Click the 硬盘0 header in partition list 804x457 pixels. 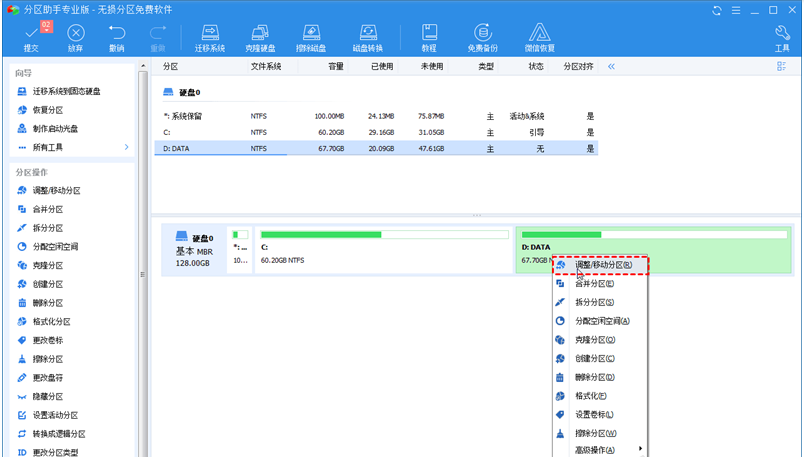click(182, 92)
